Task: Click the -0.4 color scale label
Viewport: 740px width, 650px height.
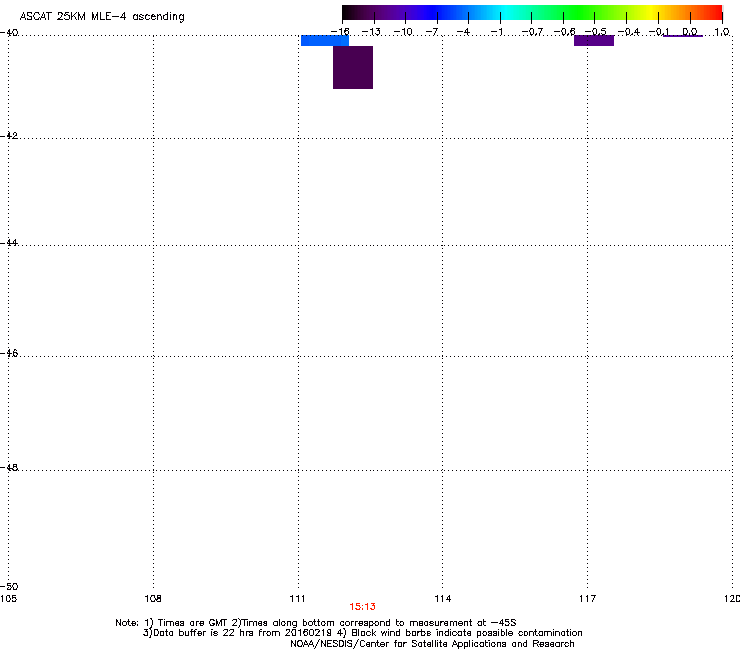Action: (x=629, y=32)
